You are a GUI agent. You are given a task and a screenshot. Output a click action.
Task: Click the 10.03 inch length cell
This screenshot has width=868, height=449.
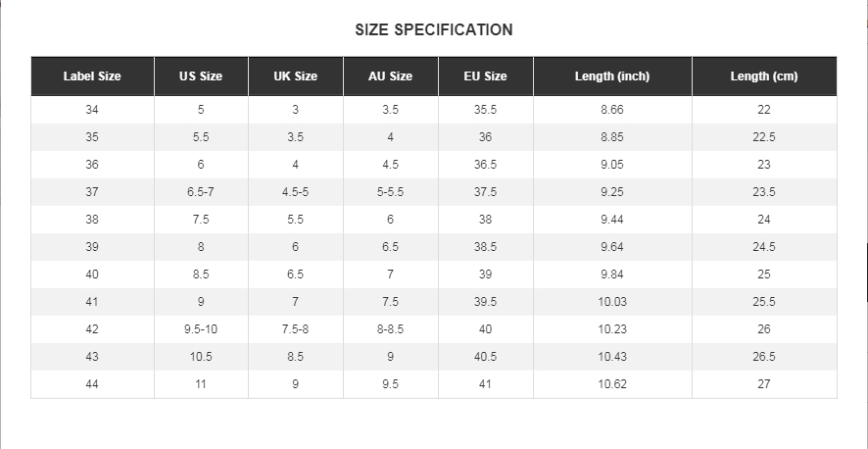tap(612, 302)
